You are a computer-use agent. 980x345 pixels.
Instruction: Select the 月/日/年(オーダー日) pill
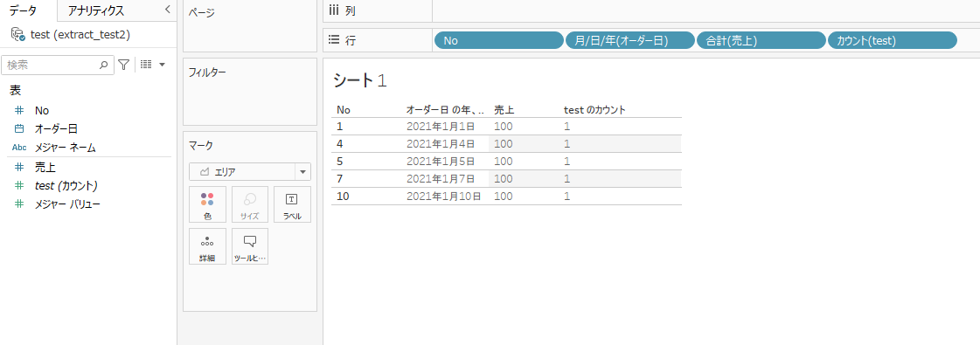[x=630, y=40]
